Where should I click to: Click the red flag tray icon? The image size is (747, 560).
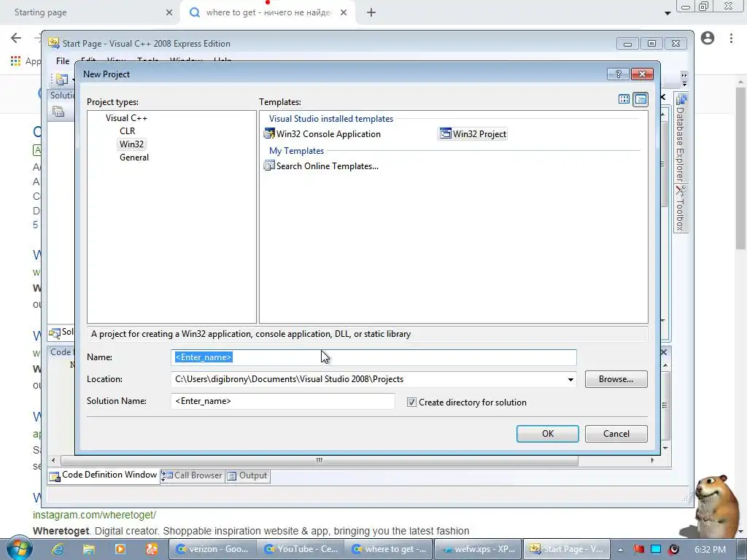click(638, 549)
